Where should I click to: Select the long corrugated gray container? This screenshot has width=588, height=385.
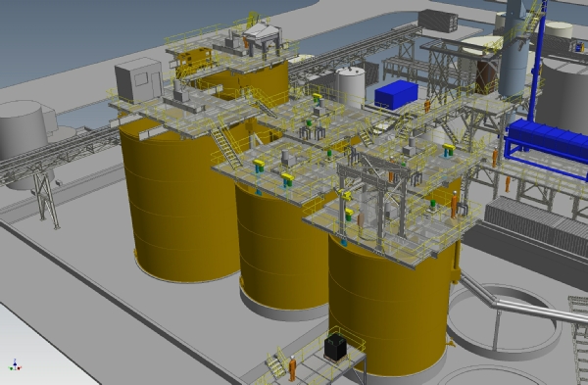point(536,227)
